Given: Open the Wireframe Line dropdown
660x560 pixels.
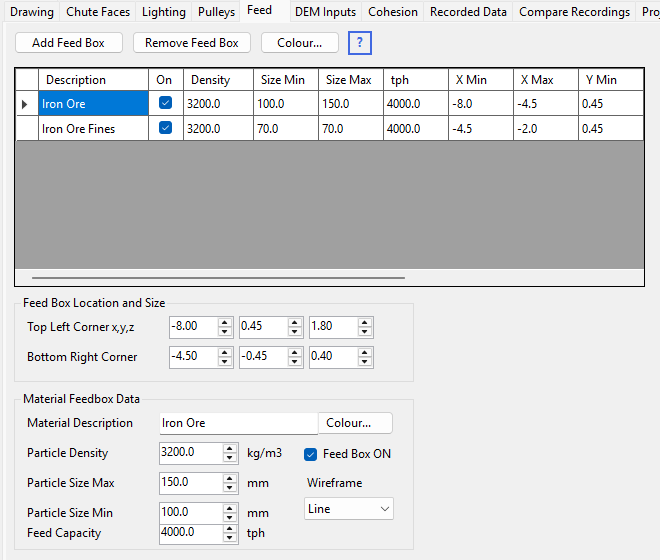Looking at the screenshot, I should pos(349,509).
